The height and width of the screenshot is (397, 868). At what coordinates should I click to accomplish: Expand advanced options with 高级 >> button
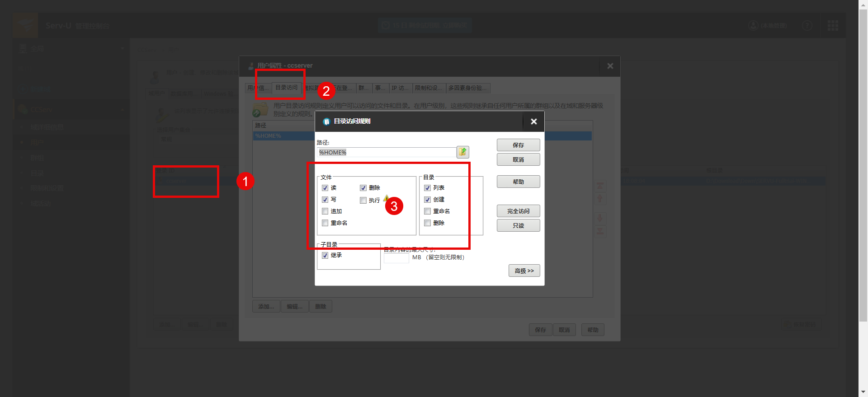[524, 271]
